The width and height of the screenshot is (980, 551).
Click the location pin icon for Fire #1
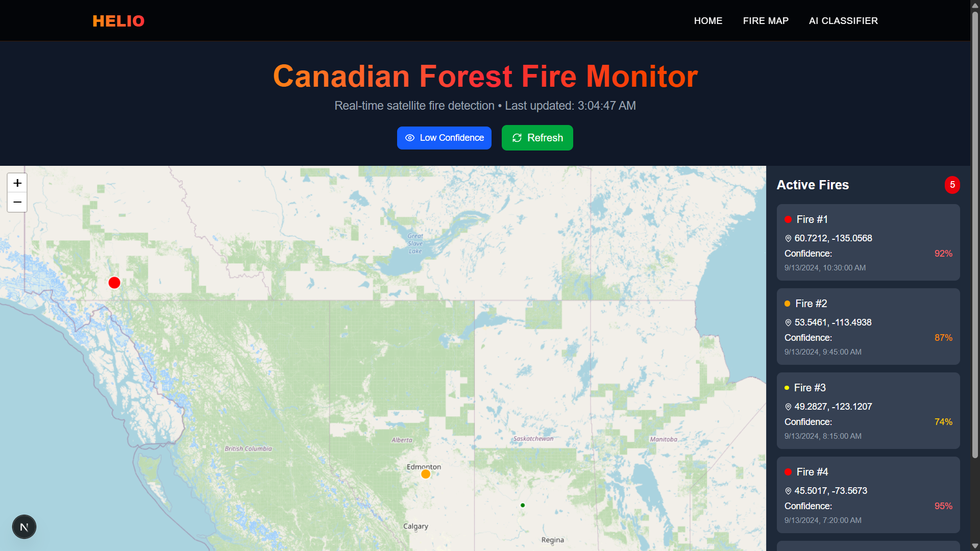click(788, 238)
